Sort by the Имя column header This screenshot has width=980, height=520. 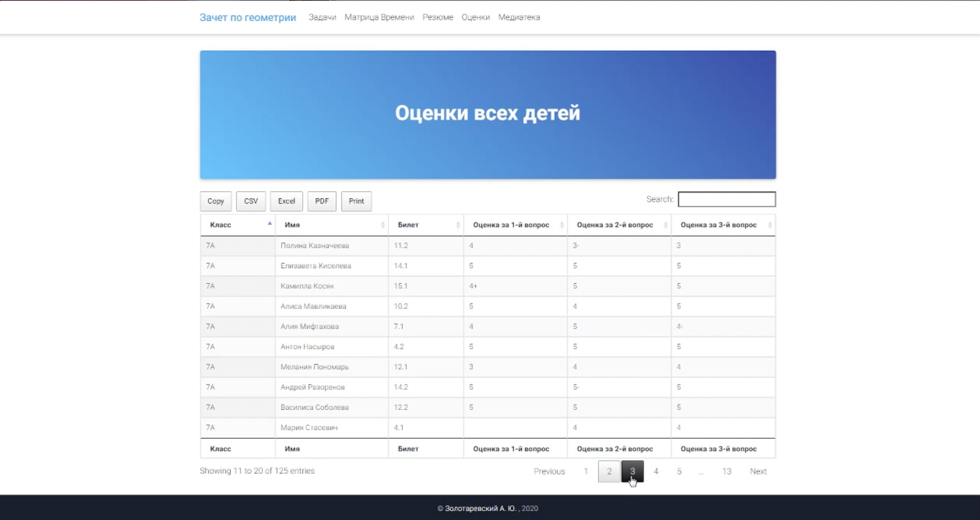332,225
